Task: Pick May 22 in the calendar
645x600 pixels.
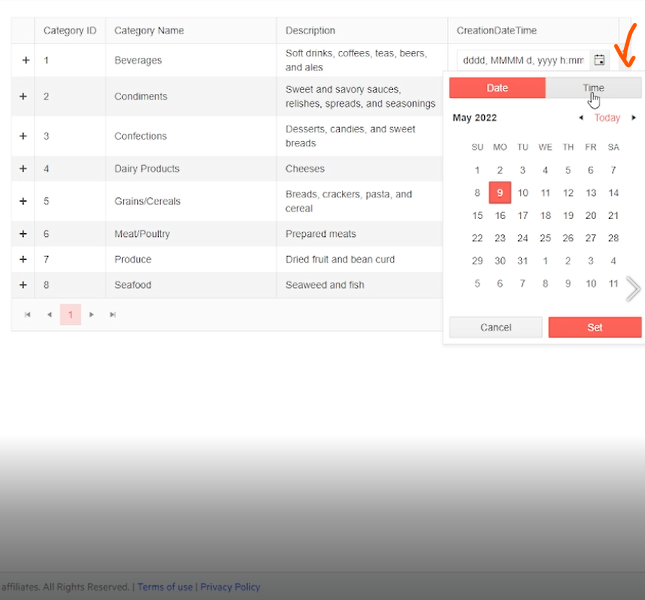Action: pyautogui.click(x=477, y=238)
